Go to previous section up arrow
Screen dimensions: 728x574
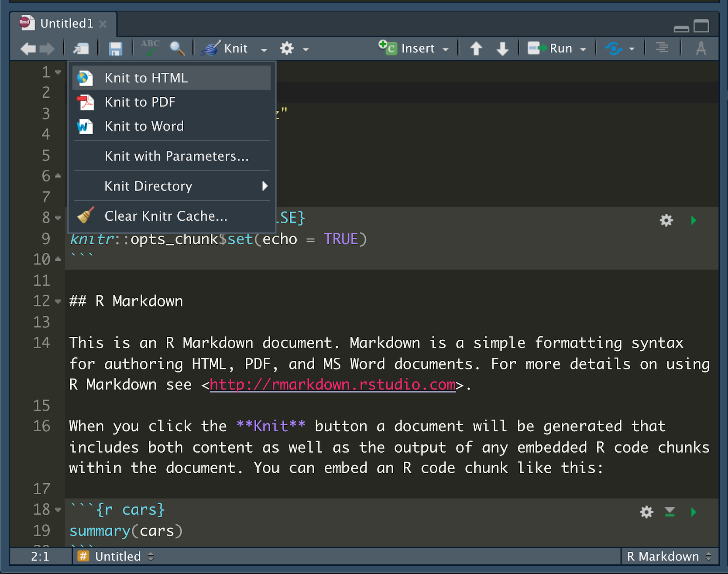(x=476, y=48)
